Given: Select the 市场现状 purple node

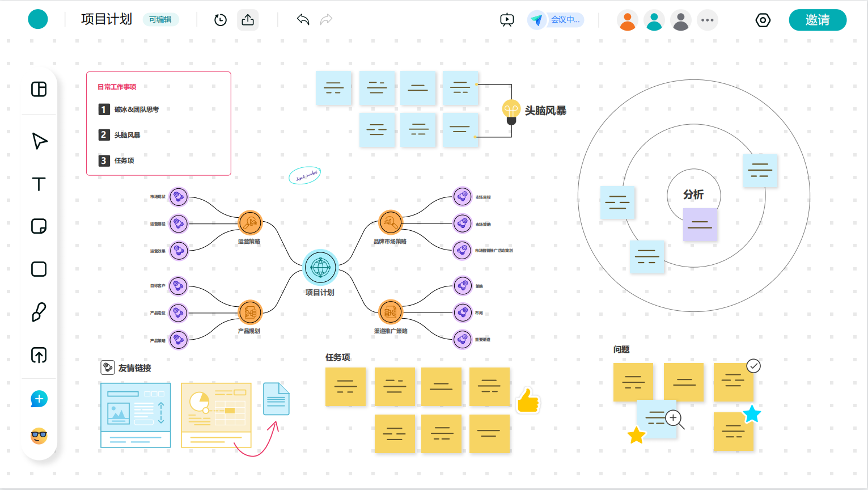Looking at the screenshot, I should pyautogui.click(x=179, y=197).
